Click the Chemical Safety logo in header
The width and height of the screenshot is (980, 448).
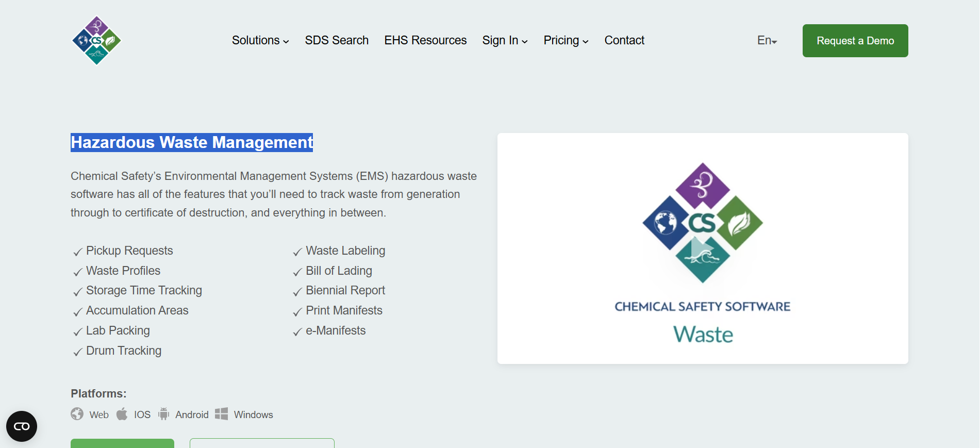pos(96,40)
